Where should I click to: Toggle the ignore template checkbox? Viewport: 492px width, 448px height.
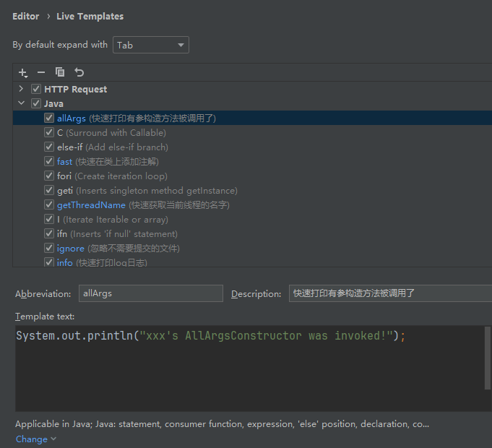coord(49,248)
